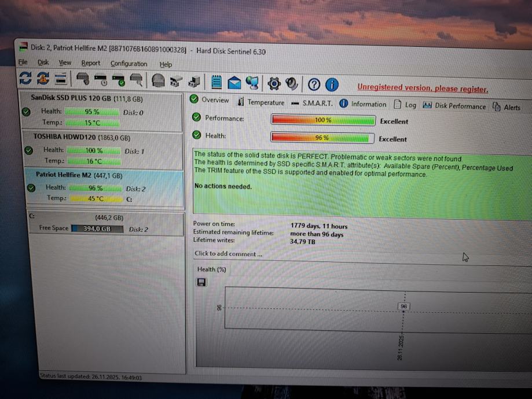
Task: Click the SanDisk Temp 15 °C bar
Action: (x=92, y=123)
